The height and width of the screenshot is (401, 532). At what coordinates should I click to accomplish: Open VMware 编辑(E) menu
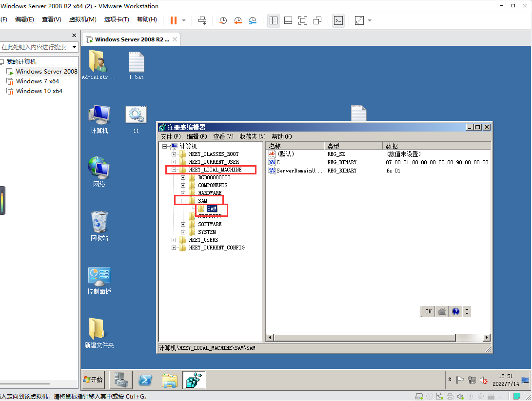[x=24, y=19]
